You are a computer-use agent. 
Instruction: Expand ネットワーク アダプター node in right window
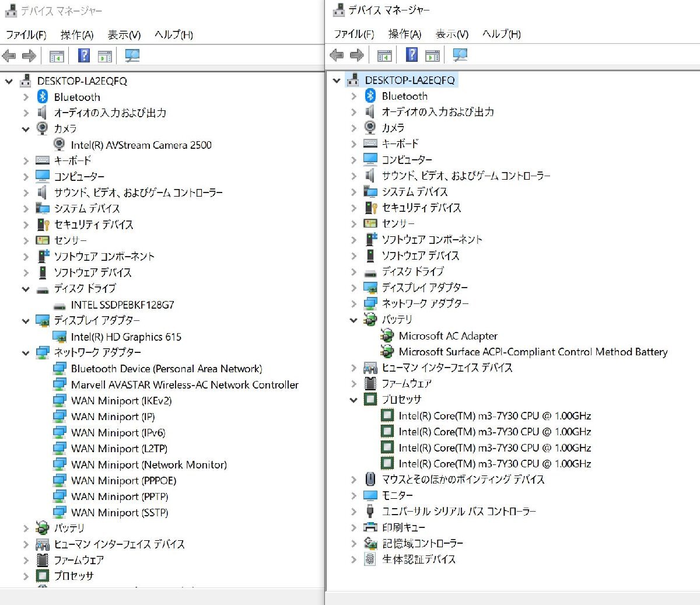click(353, 303)
